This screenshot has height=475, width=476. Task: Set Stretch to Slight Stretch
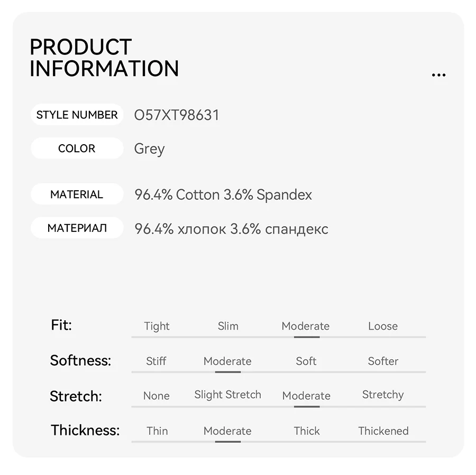[227, 394]
